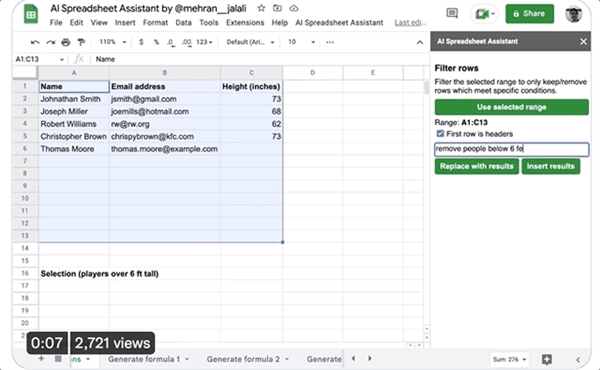Click the Replace with results button
This screenshot has height=370, width=600.
point(476,166)
